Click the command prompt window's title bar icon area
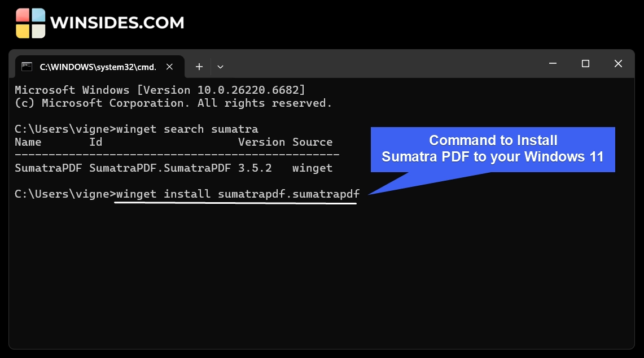644x358 pixels. coord(27,67)
